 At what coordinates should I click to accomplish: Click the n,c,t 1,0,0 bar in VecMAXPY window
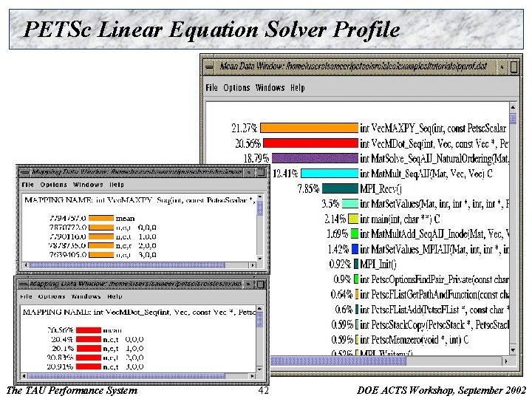pos(101,236)
